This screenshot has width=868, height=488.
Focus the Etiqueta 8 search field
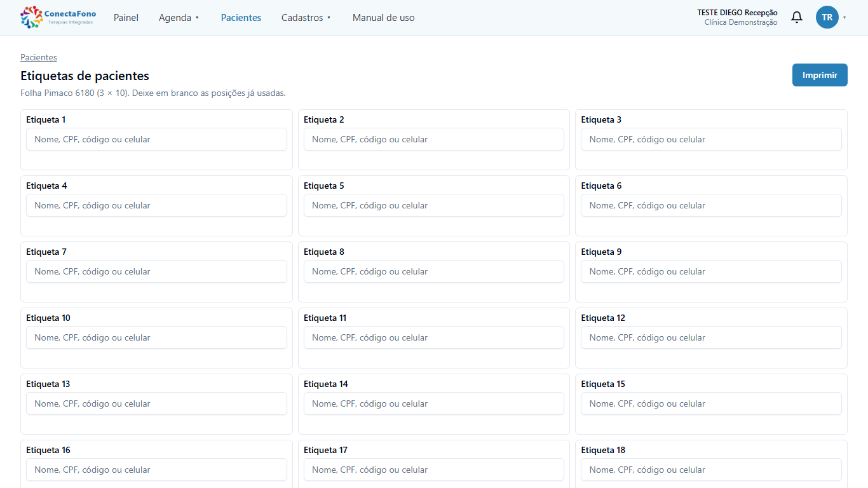pos(434,271)
